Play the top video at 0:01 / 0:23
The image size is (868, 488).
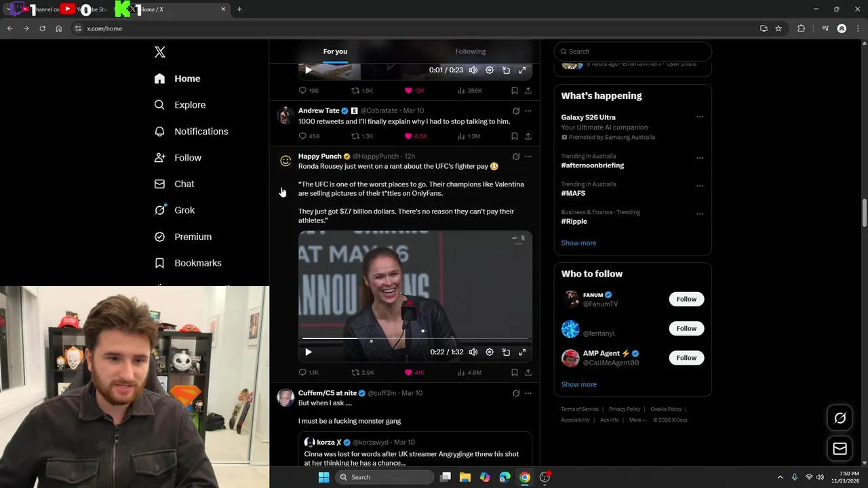(x=309, y=70)
